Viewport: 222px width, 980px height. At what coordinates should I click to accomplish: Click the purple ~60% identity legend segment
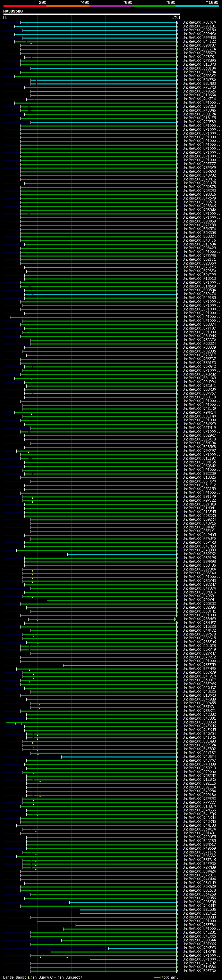(x=111, y=6)
